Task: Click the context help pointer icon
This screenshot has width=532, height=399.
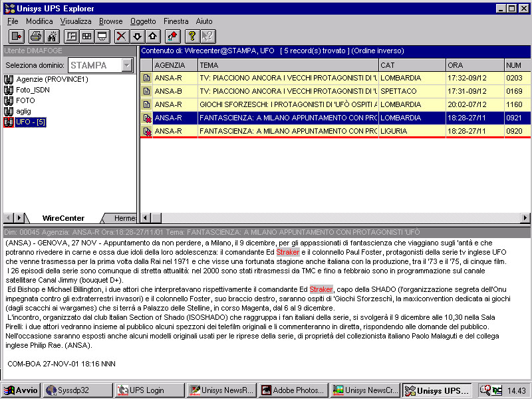Action: [208, 37]
